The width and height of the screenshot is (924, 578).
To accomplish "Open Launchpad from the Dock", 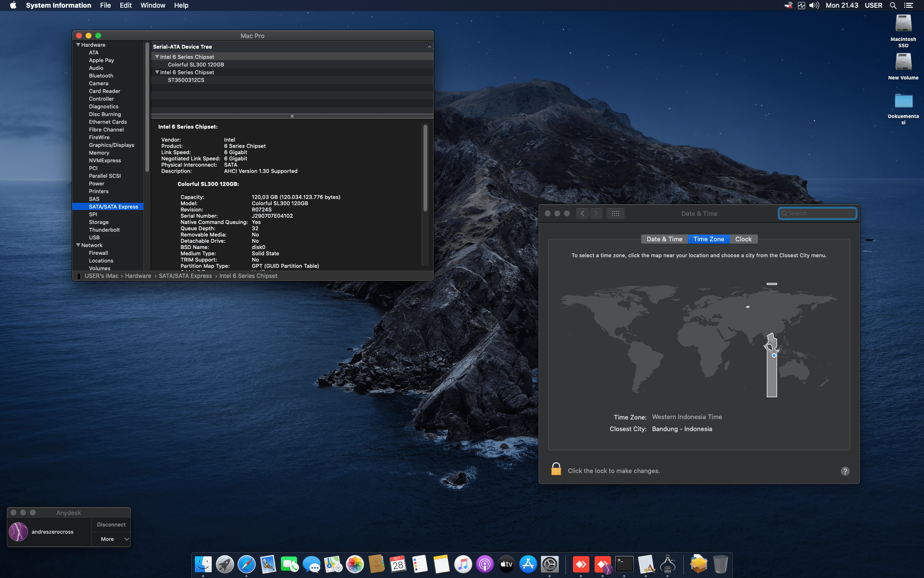I will click(225, 564).
